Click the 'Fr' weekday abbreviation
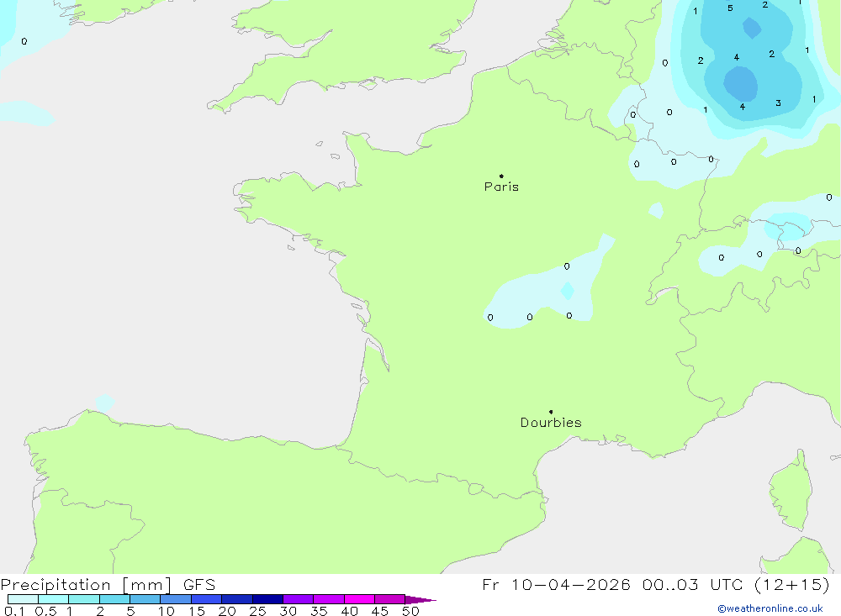 (491, 585)
